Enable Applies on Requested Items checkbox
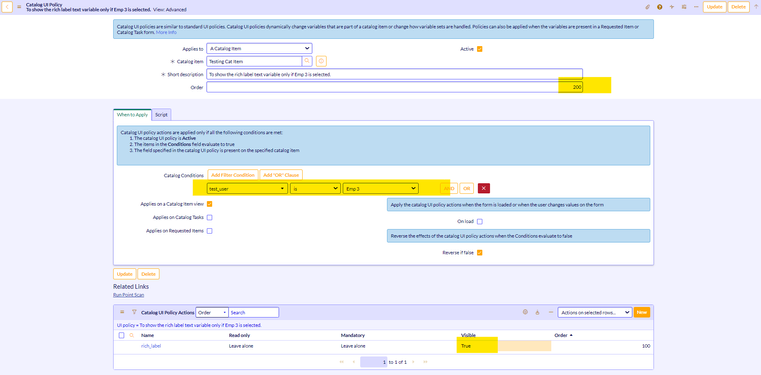The image size is (761, 375). point(210,231)
